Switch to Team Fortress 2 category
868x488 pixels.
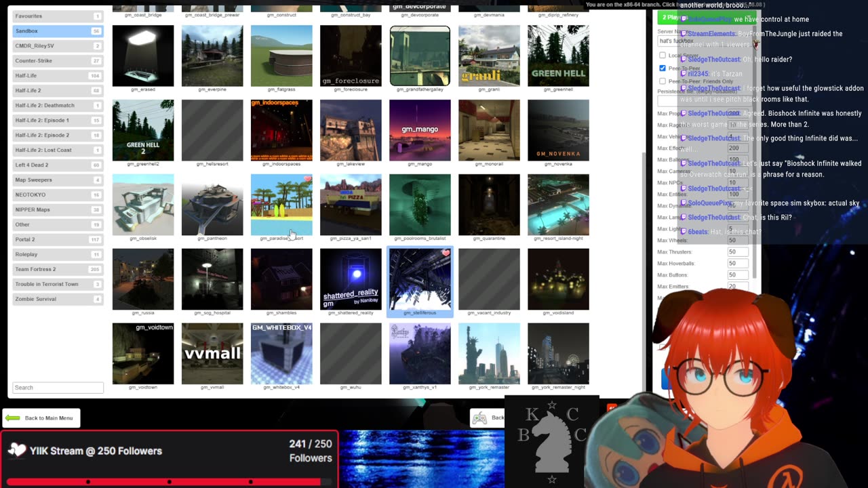58,269
